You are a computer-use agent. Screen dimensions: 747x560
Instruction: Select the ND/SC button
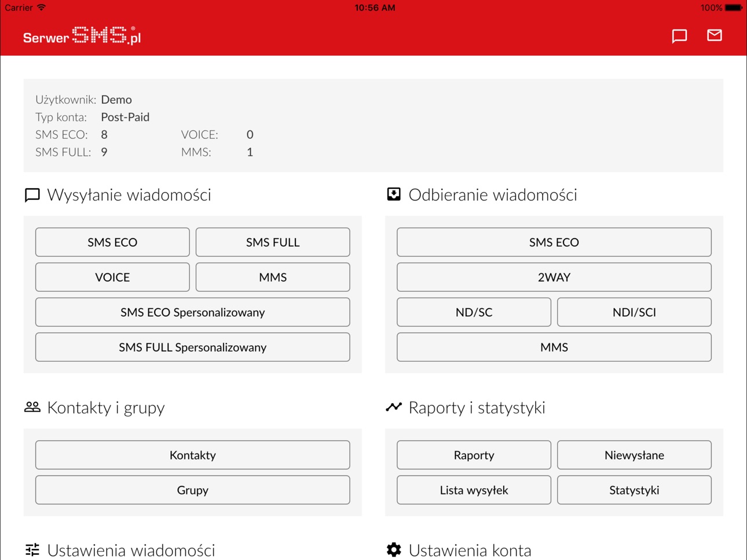(474, 312)
